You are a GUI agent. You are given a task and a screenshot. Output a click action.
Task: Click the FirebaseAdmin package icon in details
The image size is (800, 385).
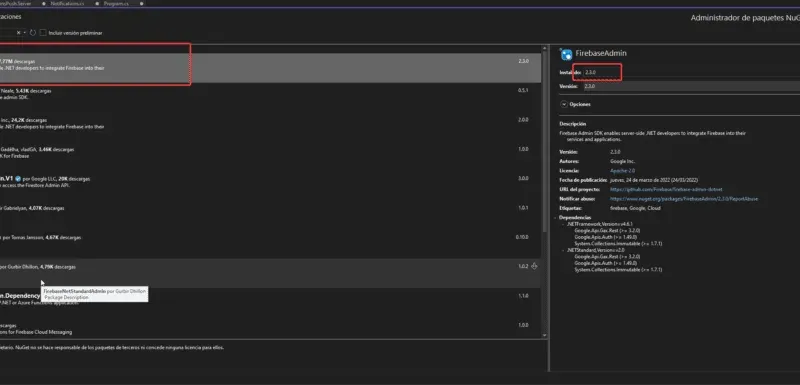tap(566, 54)
